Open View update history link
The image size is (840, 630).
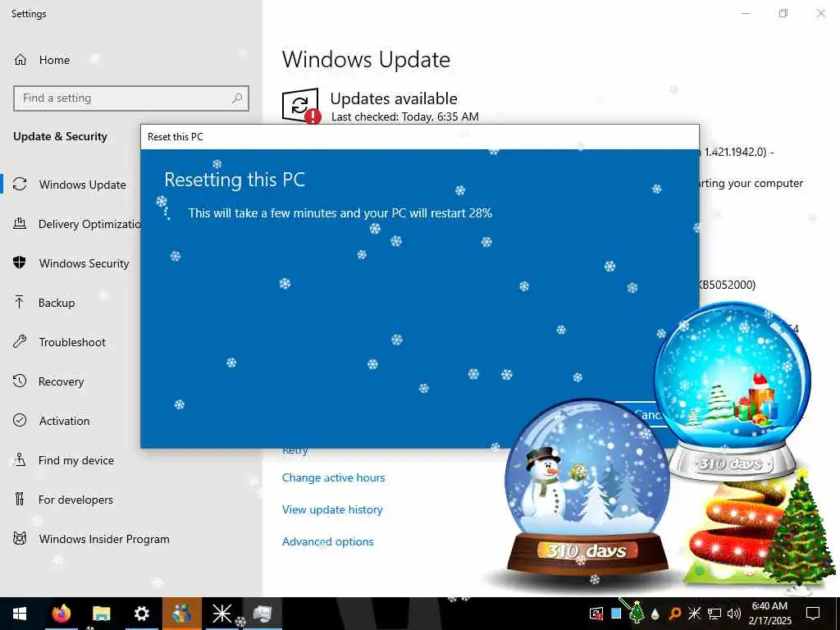pos(332,510)
